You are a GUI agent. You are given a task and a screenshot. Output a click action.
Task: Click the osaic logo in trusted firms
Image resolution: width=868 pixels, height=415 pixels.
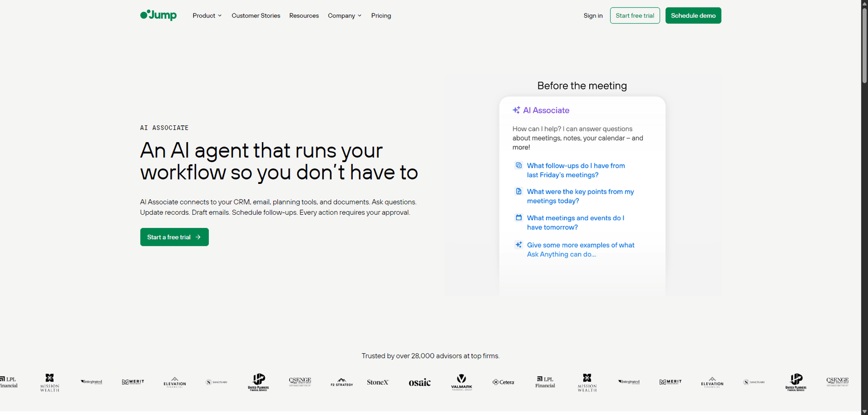419,382
